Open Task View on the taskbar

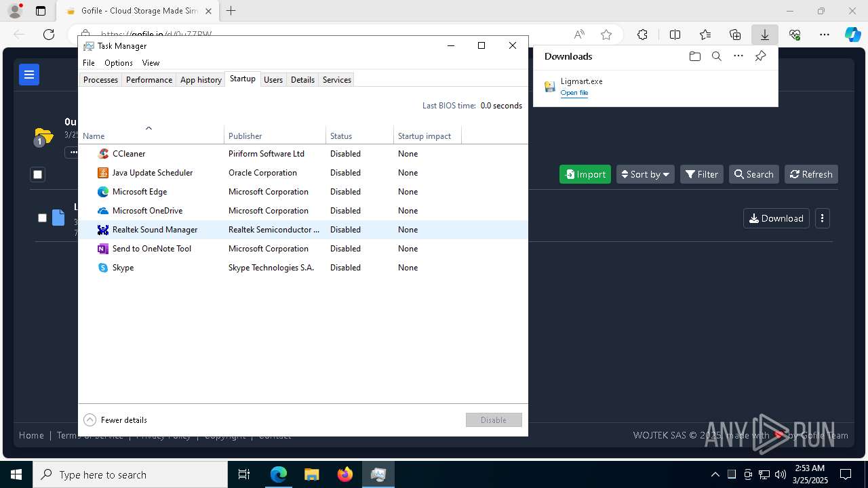244,474
